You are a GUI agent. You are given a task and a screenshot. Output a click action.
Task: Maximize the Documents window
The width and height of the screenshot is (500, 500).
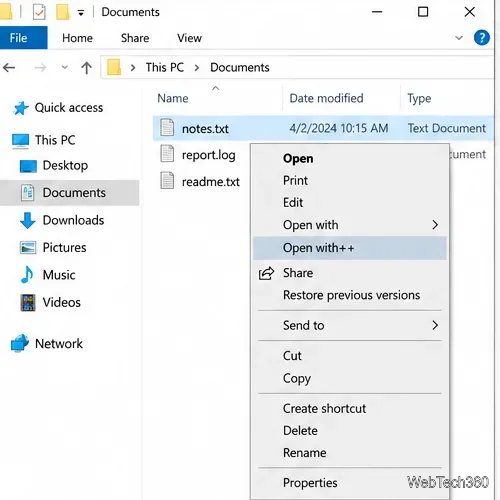pos(423,12)
